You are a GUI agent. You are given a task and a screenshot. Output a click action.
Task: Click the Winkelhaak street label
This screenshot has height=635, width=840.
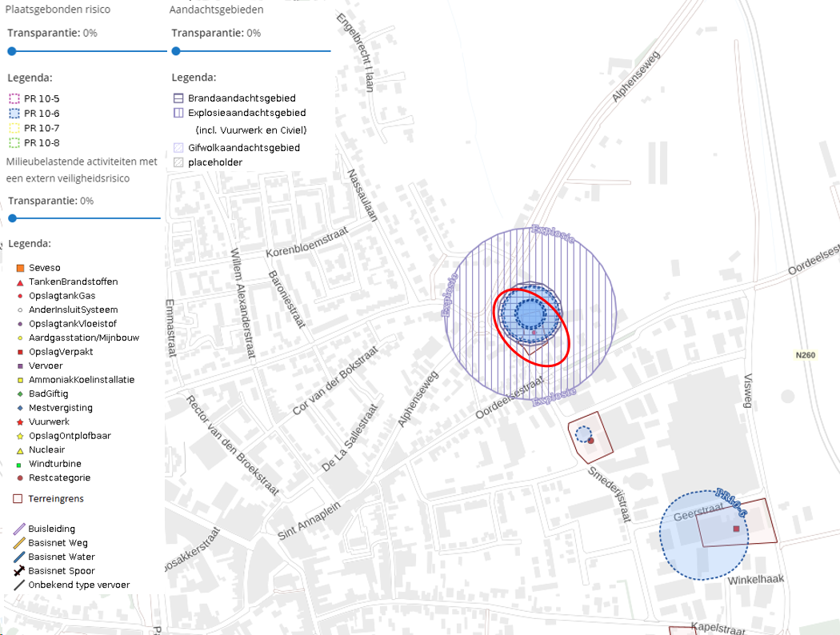[x=755, y=580]
